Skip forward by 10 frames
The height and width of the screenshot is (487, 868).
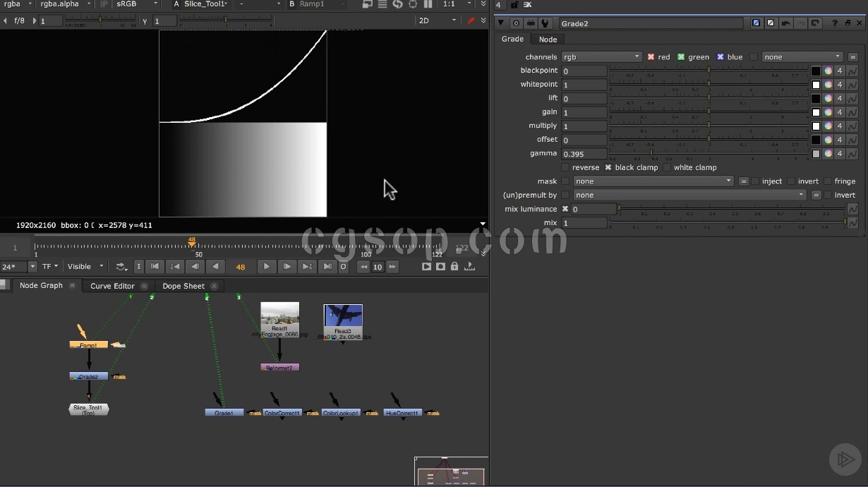point(392,267)
